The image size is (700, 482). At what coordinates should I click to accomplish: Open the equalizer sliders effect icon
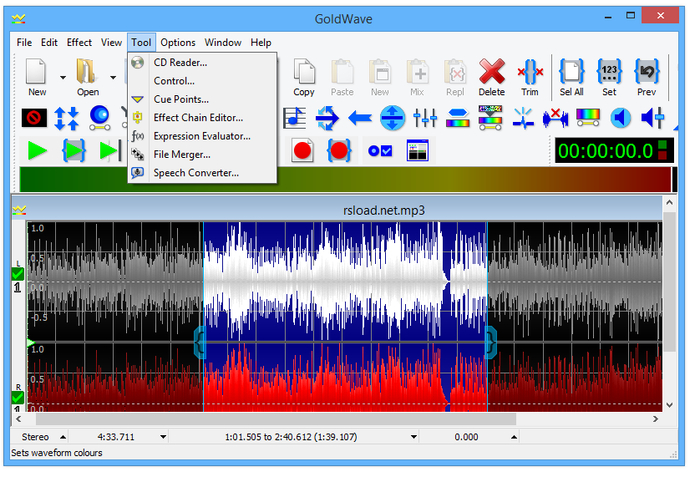425,118
